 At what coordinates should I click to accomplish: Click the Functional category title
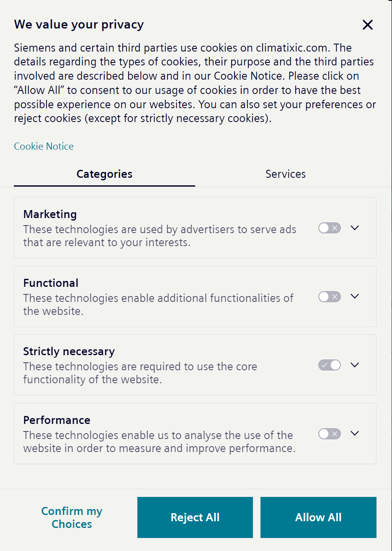pyautogui.click(x=51, y=283)
